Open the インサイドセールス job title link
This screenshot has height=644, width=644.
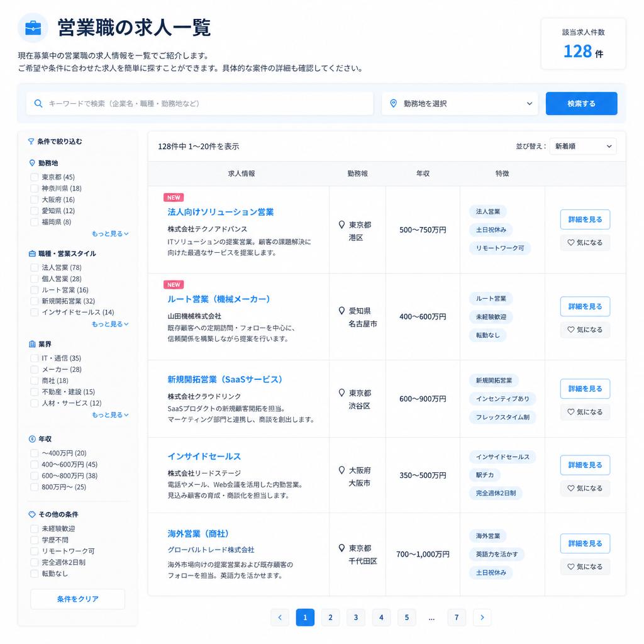click(204, 457)
